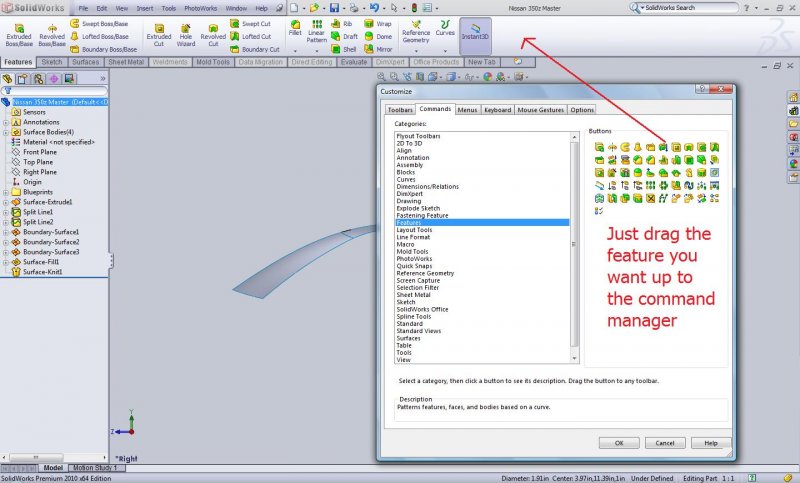Select Boundary Cut command
Screen dimensions: 800x483
coord(255,49)
